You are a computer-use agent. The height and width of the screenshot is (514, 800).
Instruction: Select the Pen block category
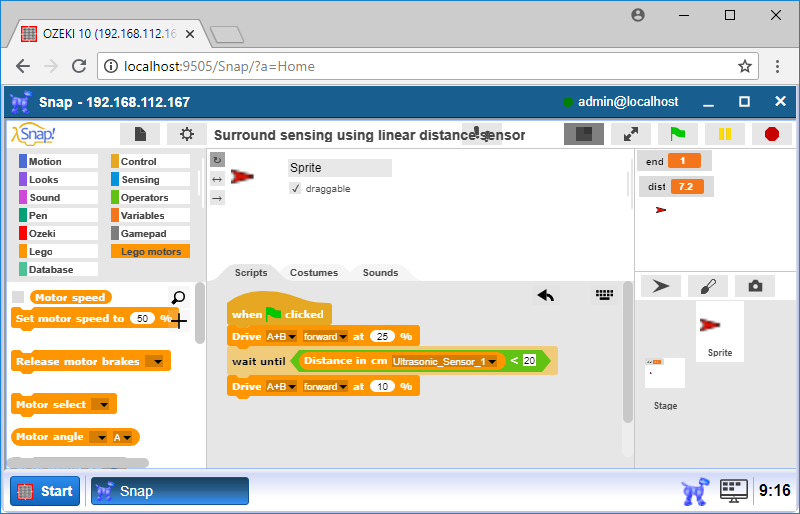point(58,215)
